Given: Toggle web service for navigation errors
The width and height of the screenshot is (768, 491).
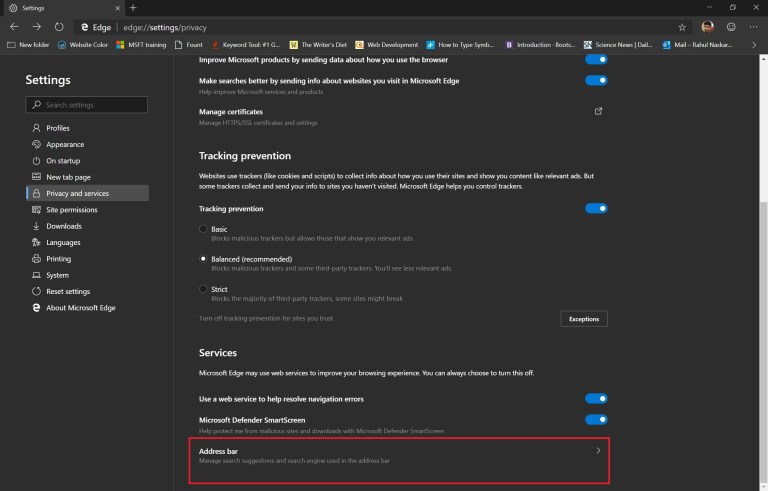Looking at the screenshot, I should tap(596, 398).
